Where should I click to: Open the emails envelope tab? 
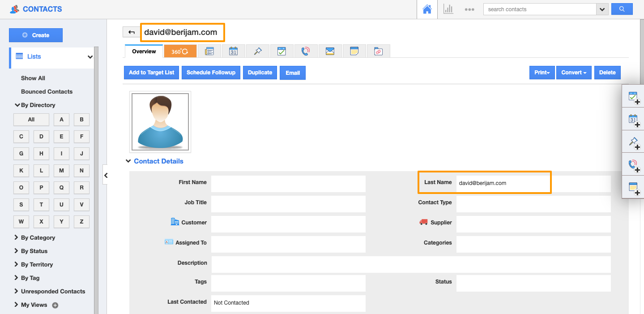coord(330,52)
